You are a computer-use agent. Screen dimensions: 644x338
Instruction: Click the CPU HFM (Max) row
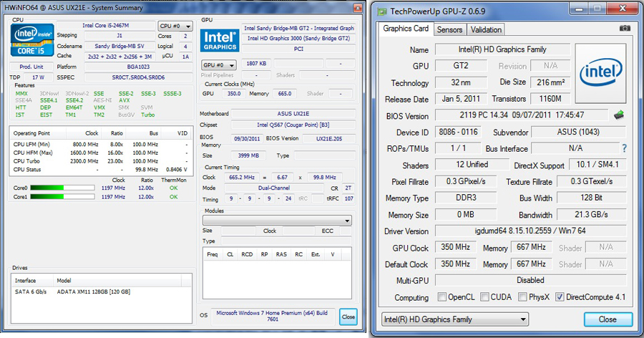coord(101,153)
